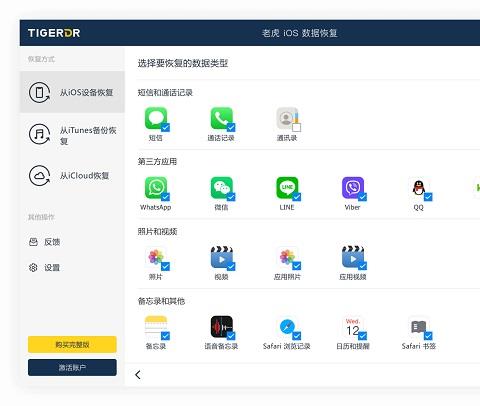Click the feedback (反馈) icon in sidebar

tap(33, 242)
